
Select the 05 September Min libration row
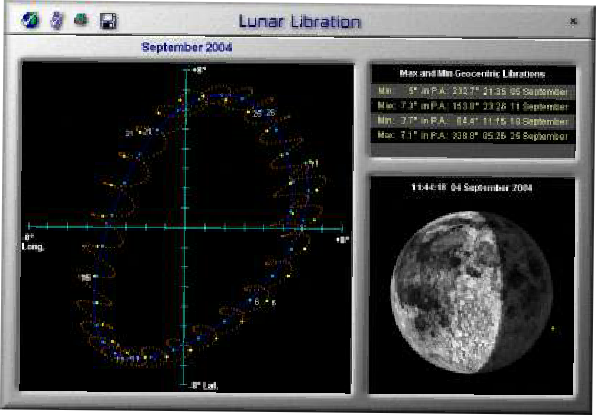click(x=473, y=92)
